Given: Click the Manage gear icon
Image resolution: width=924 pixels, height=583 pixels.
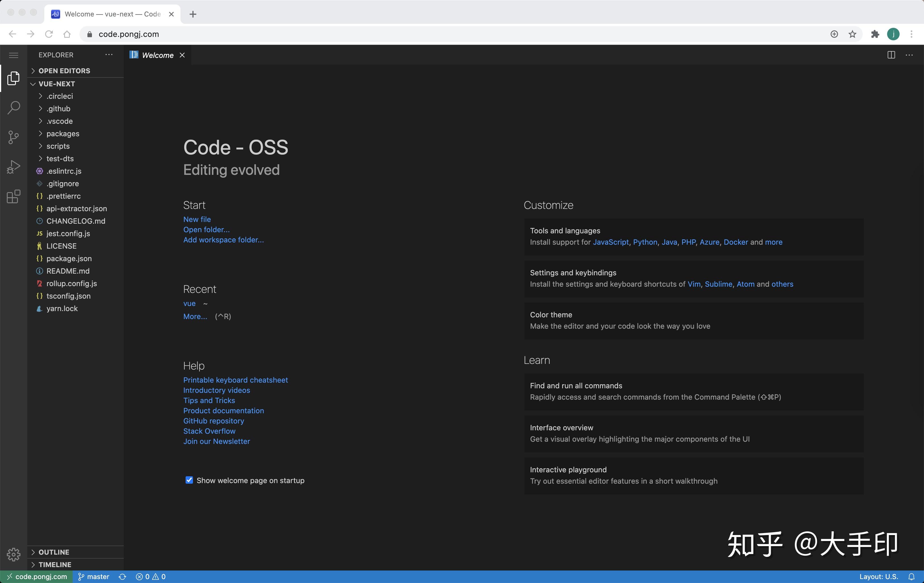Looking at the screenshot, I should click(x=13, y=554).
